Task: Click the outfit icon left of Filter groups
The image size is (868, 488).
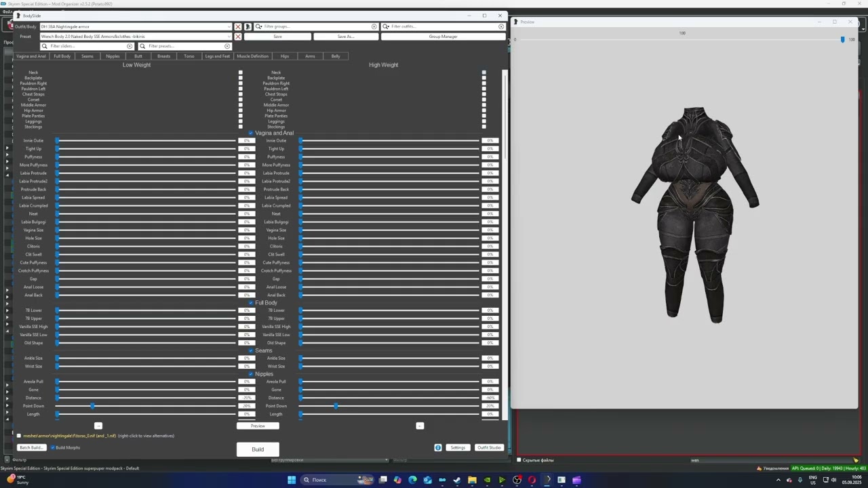Action: 248,26
